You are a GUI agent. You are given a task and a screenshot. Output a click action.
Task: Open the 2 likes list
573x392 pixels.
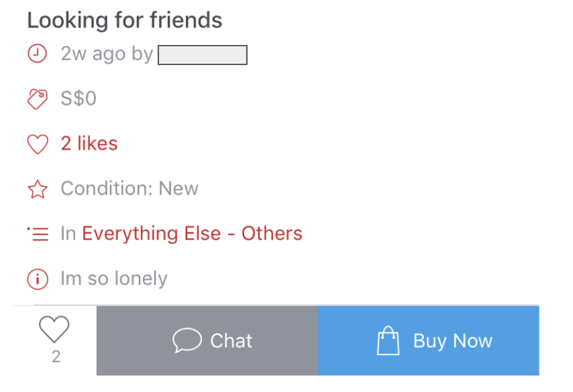(89, 143)
